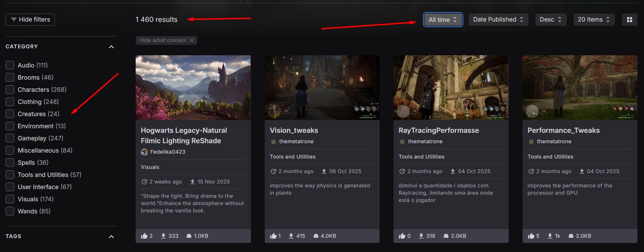Remove the Hide adult content filter

(x=192, y=40)
